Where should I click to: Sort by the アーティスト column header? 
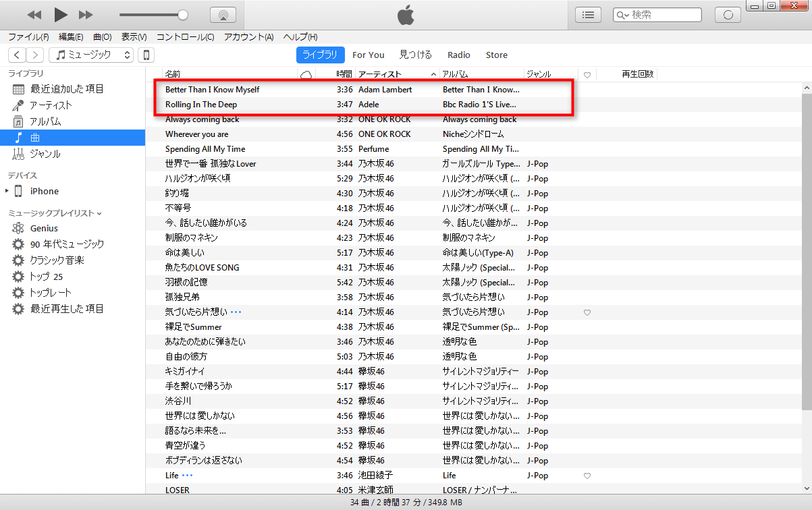point(398,74)
